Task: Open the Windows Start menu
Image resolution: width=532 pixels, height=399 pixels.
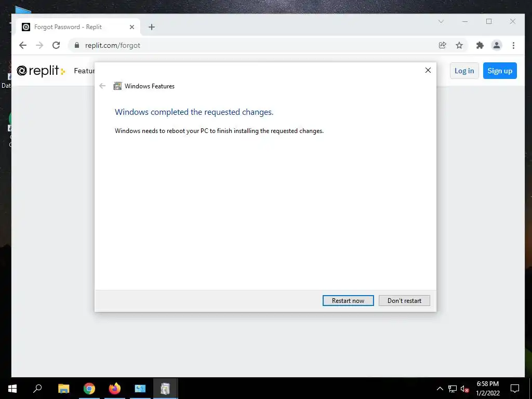Action: click(x=12, y=389)
